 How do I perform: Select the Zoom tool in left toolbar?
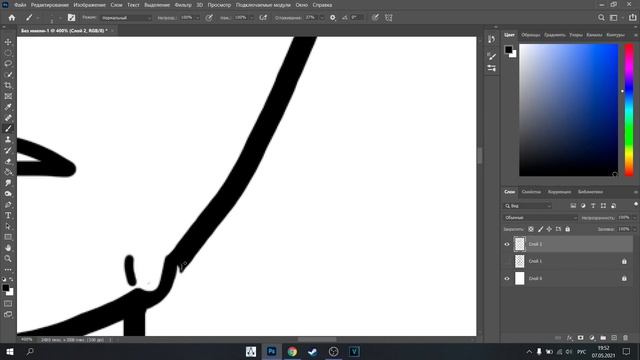pyautogui.click(x=8, y=258)
